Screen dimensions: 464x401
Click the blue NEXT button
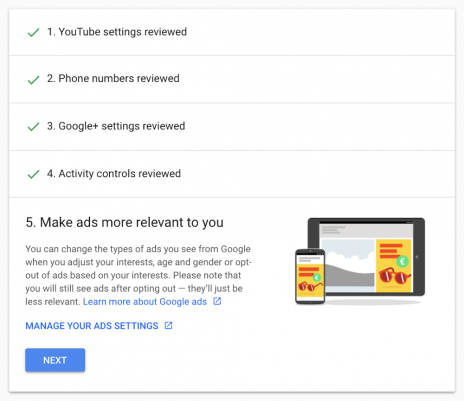(55, 360)
